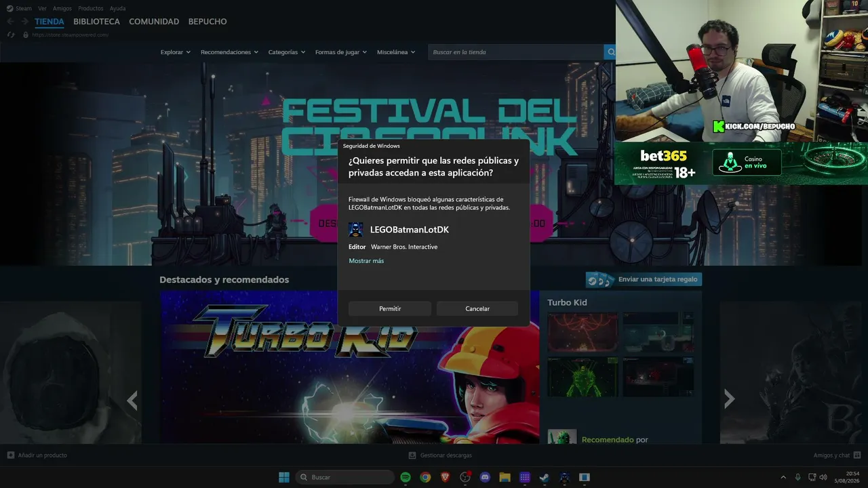This screenshot has height=488, width=868.
Task: Open Discord from the taskbar
Action: point(485,477)
